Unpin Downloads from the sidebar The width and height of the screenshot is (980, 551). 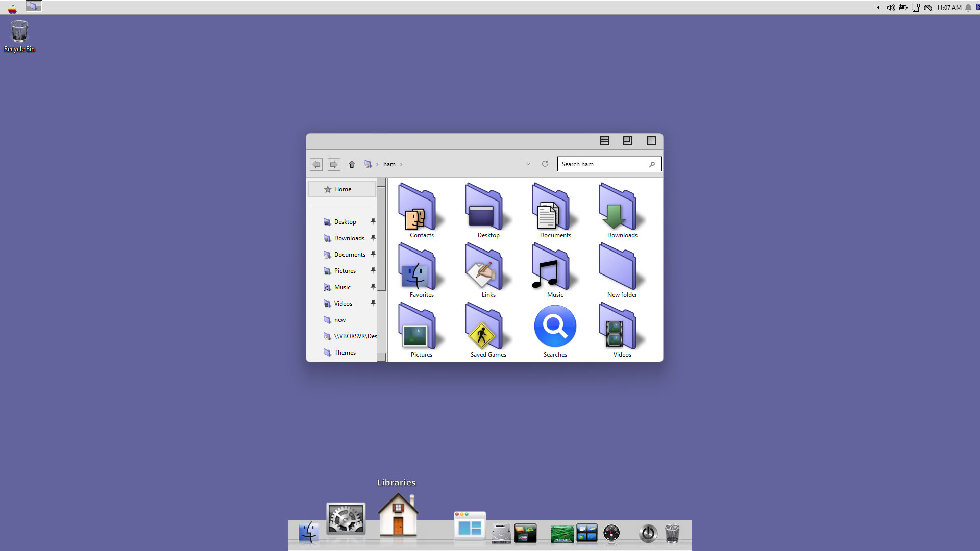tap(373, 238)
